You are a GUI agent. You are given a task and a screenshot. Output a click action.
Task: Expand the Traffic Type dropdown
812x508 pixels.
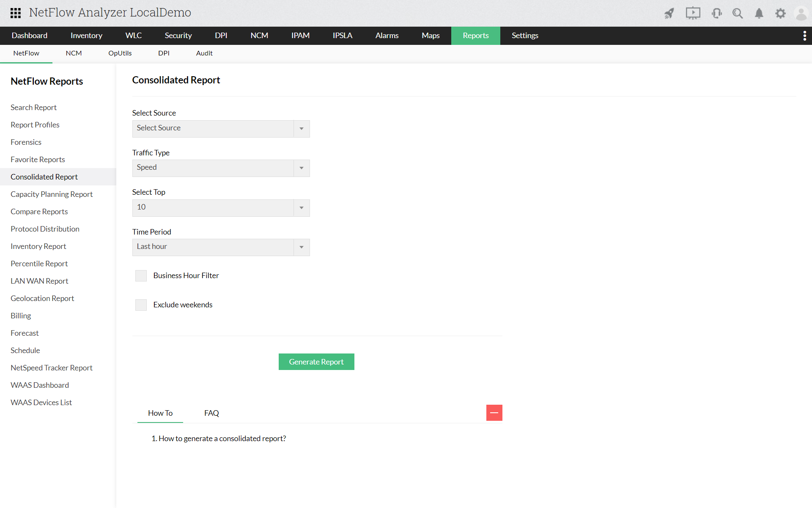click(301, 168)
